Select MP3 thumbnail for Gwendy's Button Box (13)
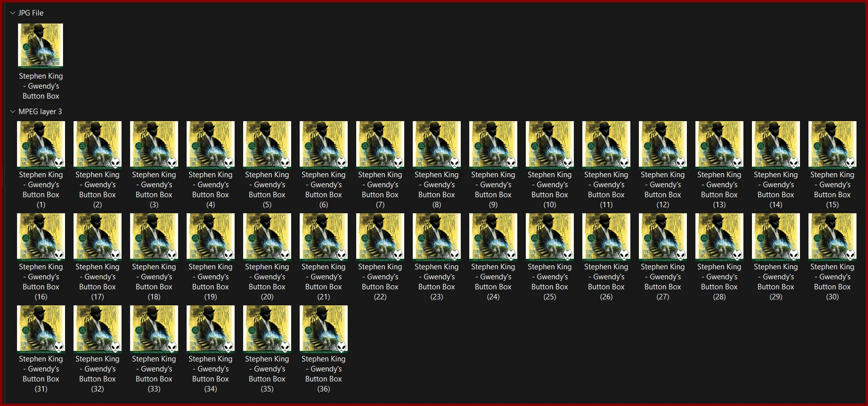This screenshot has width=868, height=406. pos(719,144)
